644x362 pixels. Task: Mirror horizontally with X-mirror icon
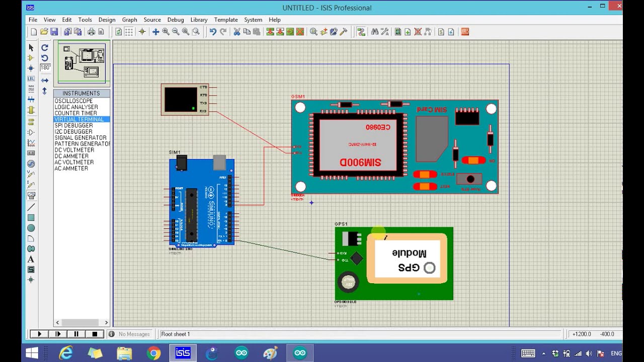(x=45, y=80)
